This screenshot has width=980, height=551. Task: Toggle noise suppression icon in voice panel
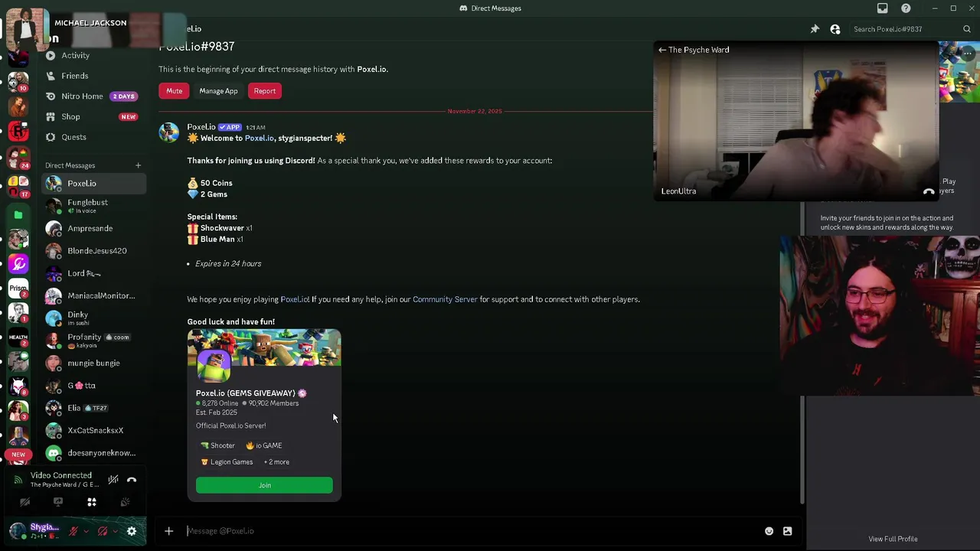(x=113, y=480)
